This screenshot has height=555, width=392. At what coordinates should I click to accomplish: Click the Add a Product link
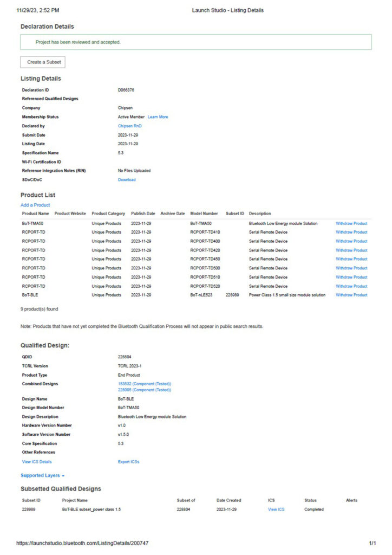click(35, 205)
